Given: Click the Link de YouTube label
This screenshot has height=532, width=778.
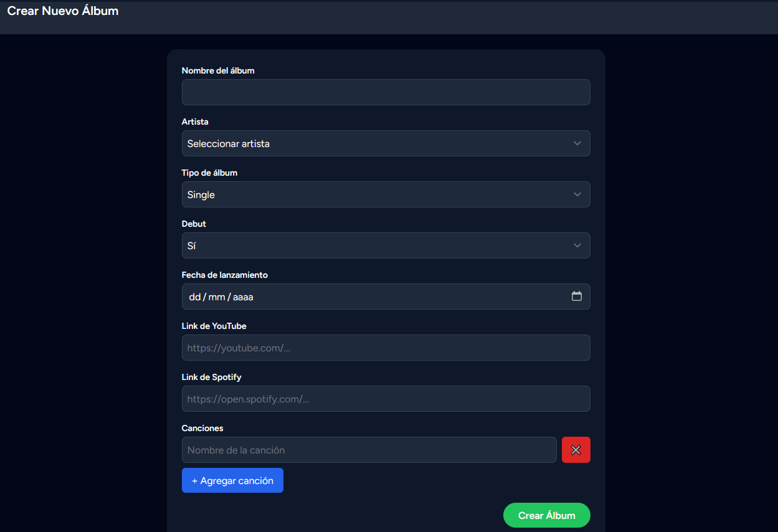Looking at the screenshot, I should pyautogui.click(x=214, y=326).
